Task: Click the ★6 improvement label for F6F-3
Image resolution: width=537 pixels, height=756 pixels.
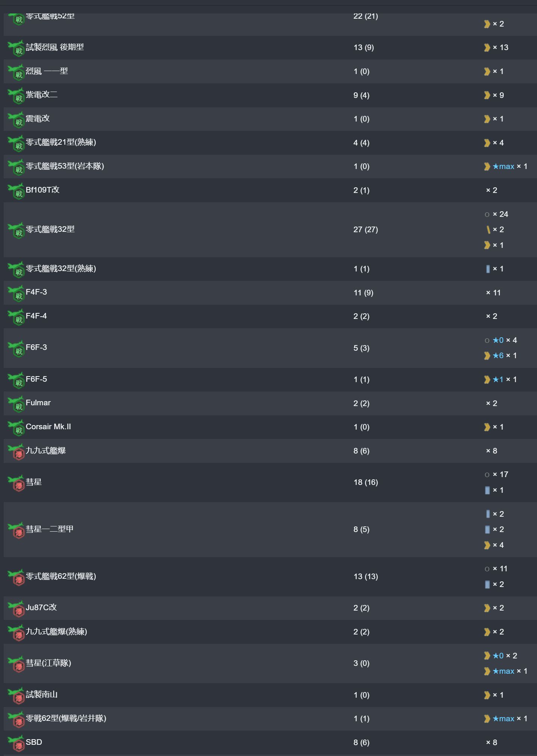Action: [498, 356]
